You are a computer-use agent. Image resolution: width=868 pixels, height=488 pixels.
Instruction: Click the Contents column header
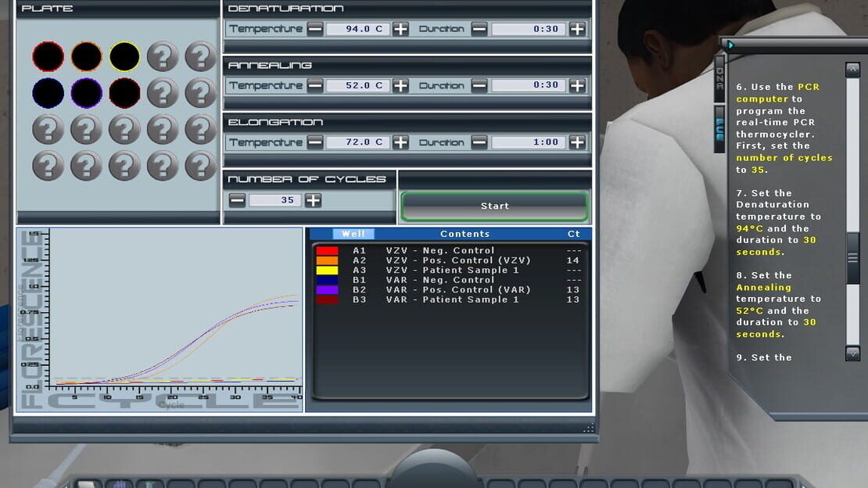coord(465,234)
